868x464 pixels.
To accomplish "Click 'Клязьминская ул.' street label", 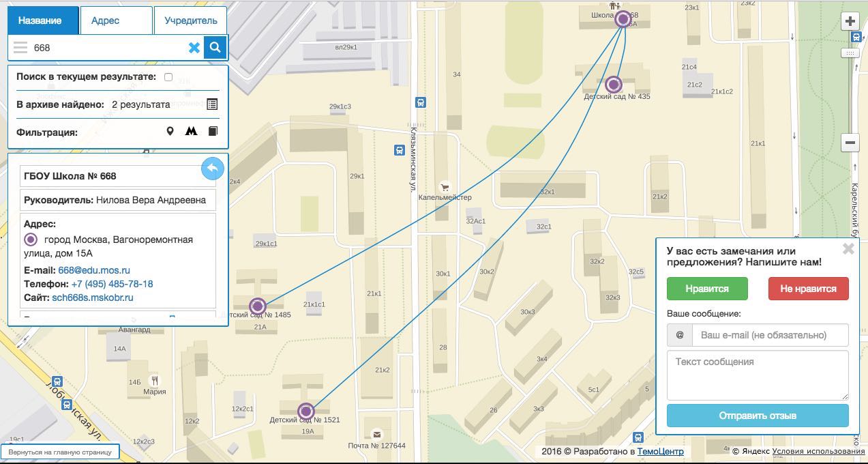I will [413, 160].
